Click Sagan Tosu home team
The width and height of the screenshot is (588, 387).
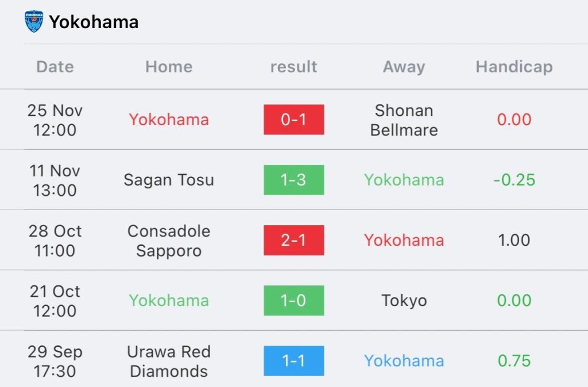pyautogui.click(x=169, y=180)
